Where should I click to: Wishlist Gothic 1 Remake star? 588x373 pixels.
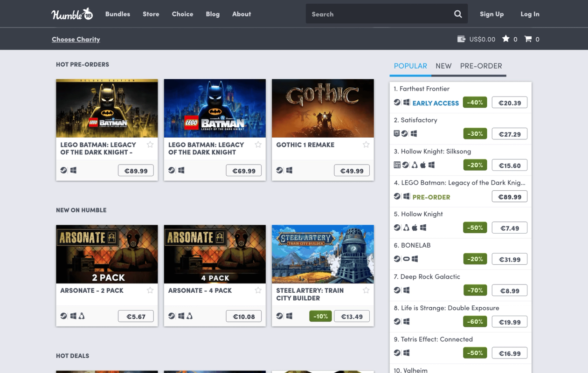tap(366, 145)
